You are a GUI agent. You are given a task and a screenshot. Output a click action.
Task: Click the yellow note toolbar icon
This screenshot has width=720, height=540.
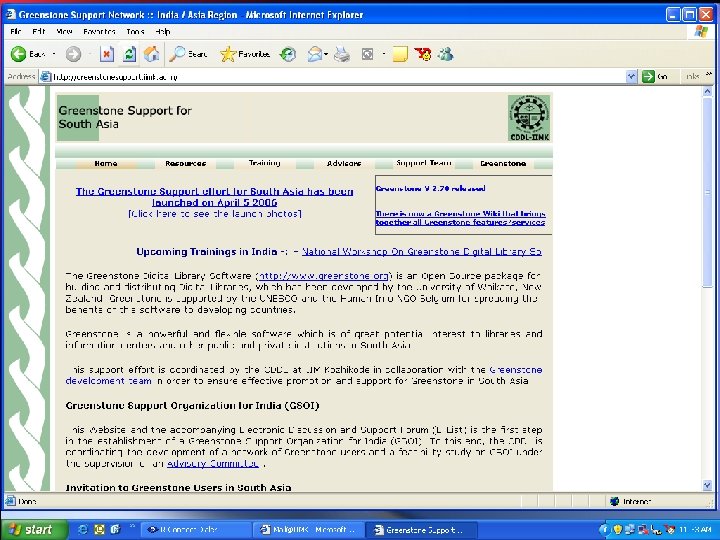[400, 54]
